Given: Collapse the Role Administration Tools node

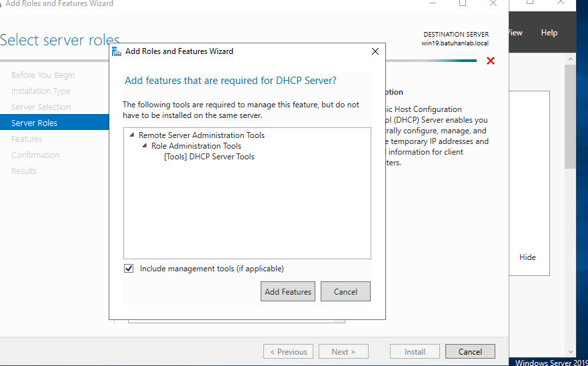Looking at the screenshot, I should click(x=145, y=146).
